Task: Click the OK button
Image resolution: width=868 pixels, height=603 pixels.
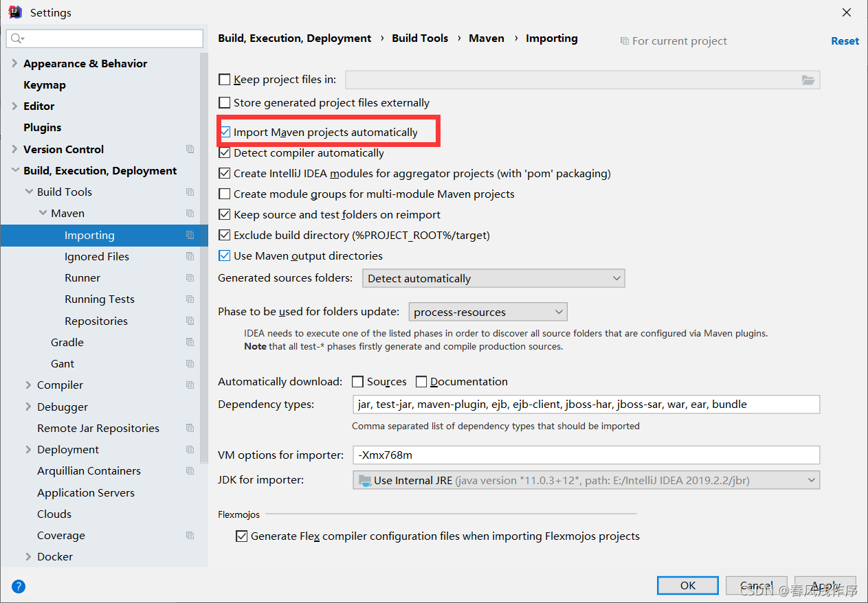Action: click(688, 585)
